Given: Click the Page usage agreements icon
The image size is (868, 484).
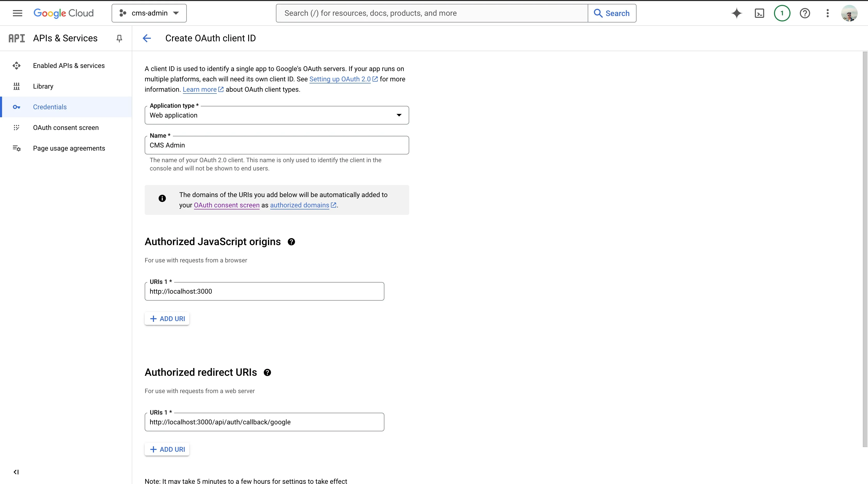Looking at the screenshot, I should click(16, 148).
